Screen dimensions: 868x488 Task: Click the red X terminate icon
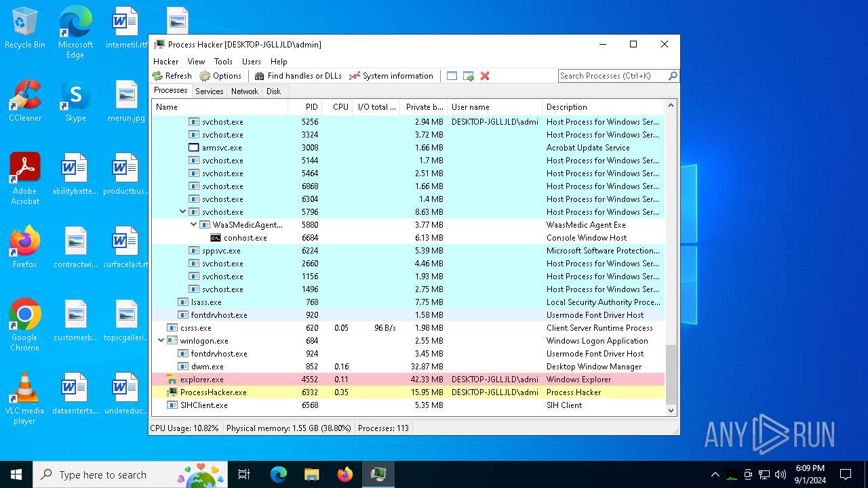click(485, 76)
